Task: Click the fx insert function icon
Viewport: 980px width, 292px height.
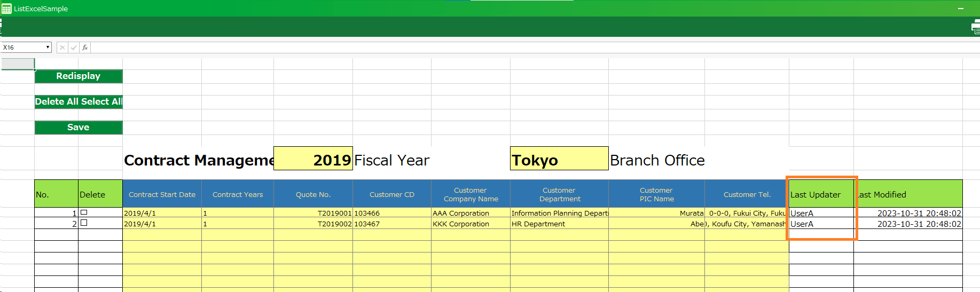Action: coord(85,48)
